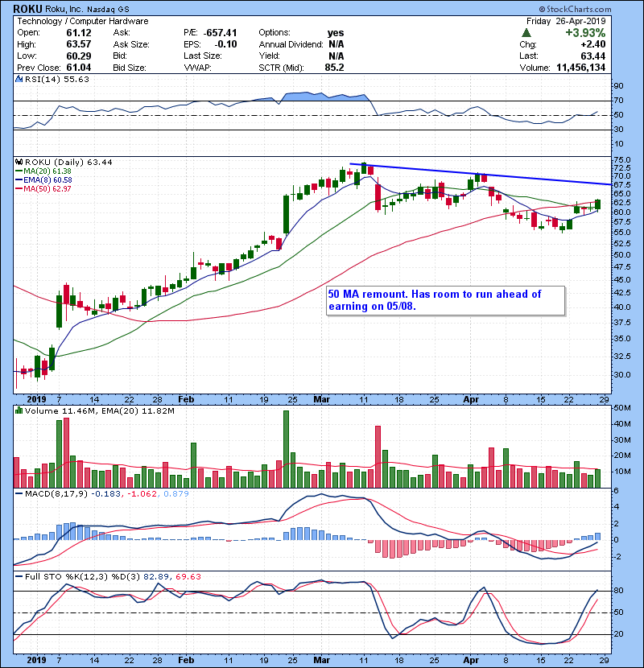Click the MACD(8,17,9) indicator label
Image resolution: width=644 pixels, height=668 pixels.
[x=56, y=494]
